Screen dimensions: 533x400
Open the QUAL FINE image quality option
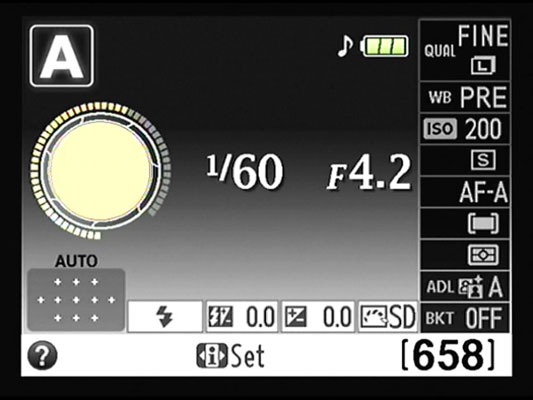click(465, 50)
